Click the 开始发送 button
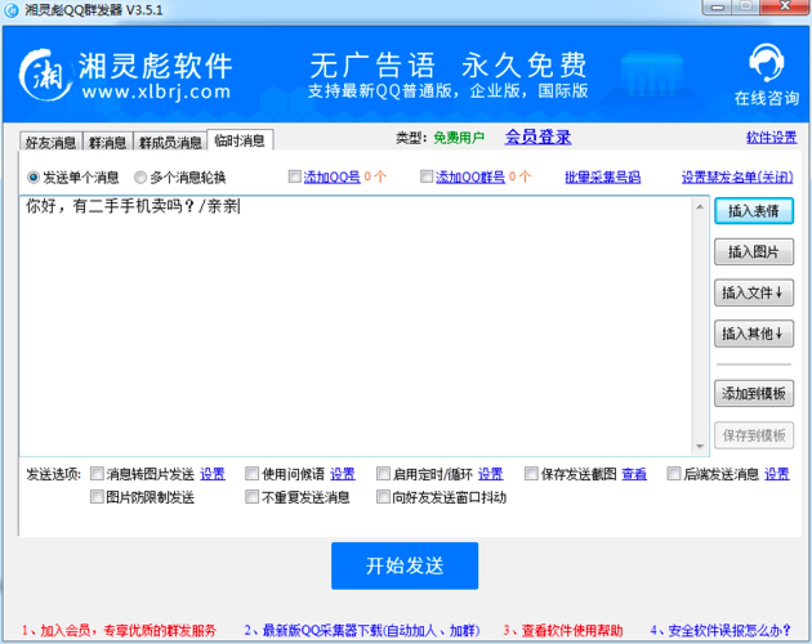 [405, 565]
